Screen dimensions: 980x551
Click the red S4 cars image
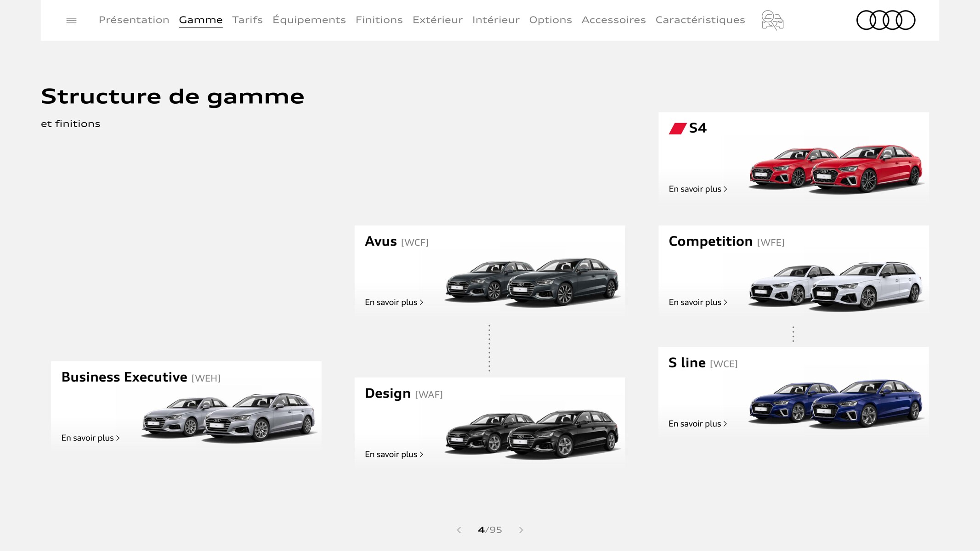836,169
